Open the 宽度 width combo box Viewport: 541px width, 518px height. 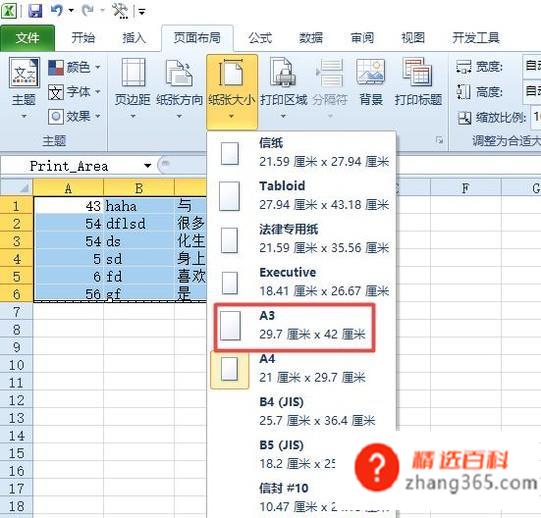point(532,66)
